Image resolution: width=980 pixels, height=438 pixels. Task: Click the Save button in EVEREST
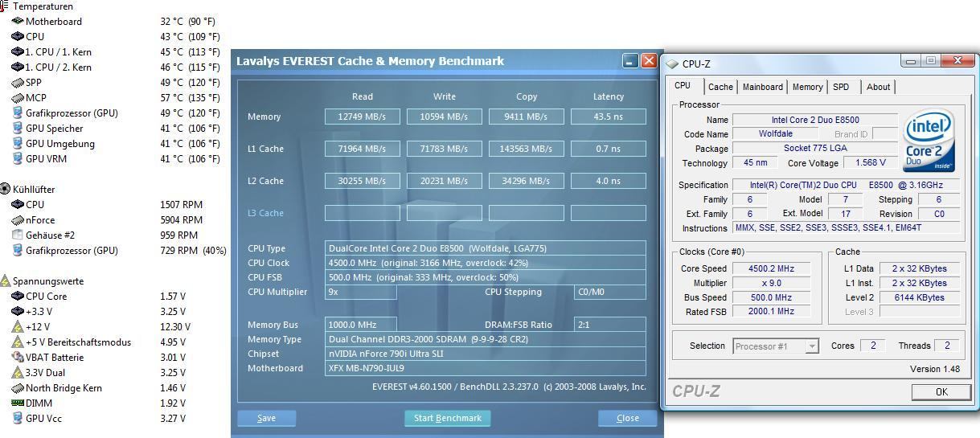[x=266, y=418]
